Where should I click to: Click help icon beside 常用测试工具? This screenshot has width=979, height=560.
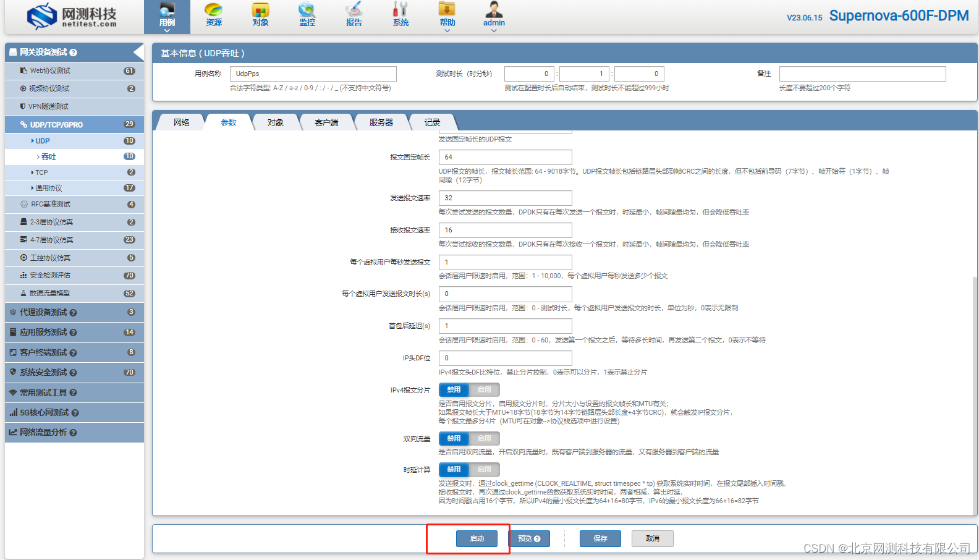pos(74,392)
